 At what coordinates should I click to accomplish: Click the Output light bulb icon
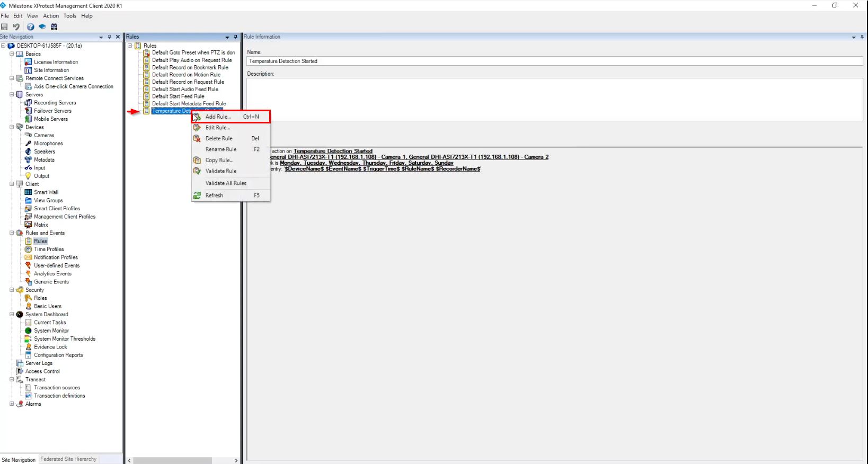pos(29,176)
